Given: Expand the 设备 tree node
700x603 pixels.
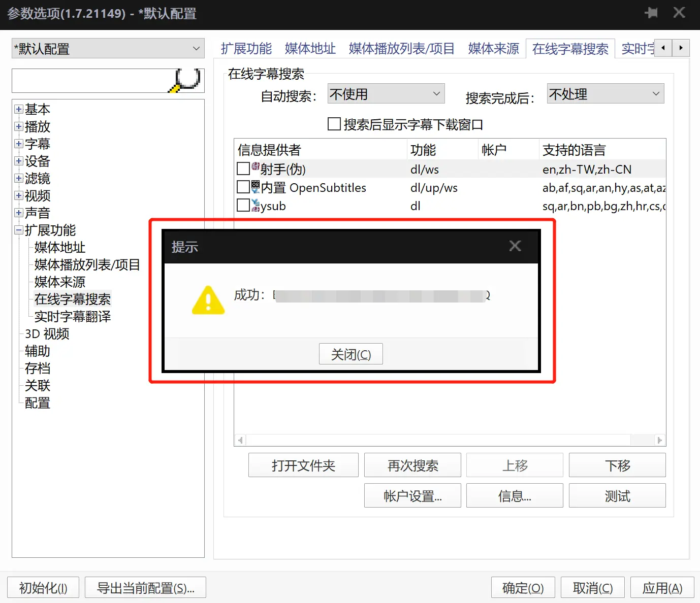Looking at the screenshot, I should pyautogui.click(x=19, y=161).
